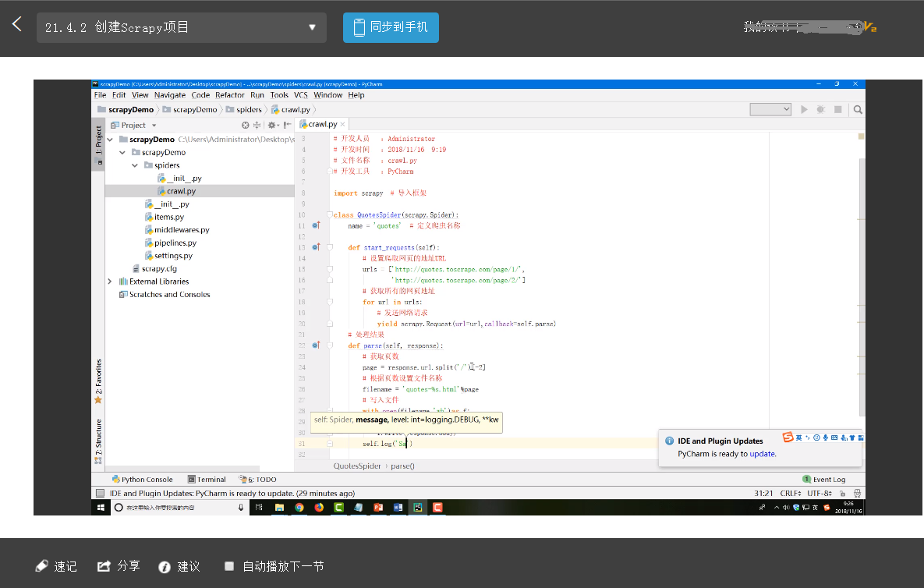
Task: Open the 2: Favorites side tab
Action: [x=98, y=381]
